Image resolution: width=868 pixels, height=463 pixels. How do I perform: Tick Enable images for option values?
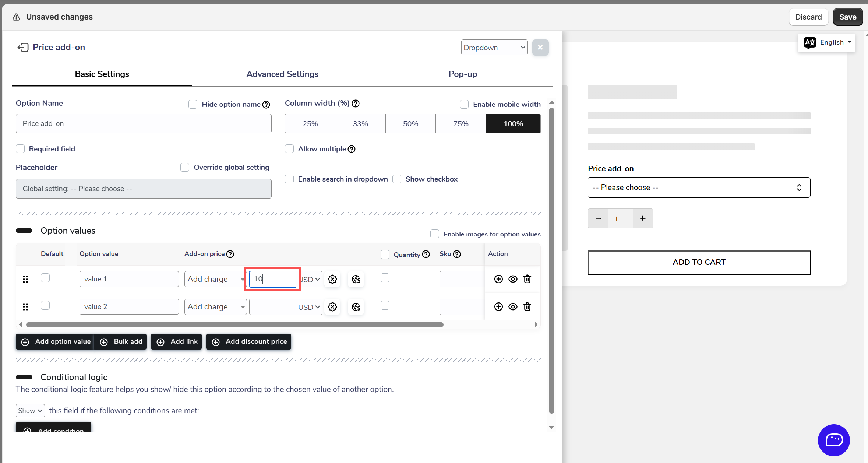point(435,234)
